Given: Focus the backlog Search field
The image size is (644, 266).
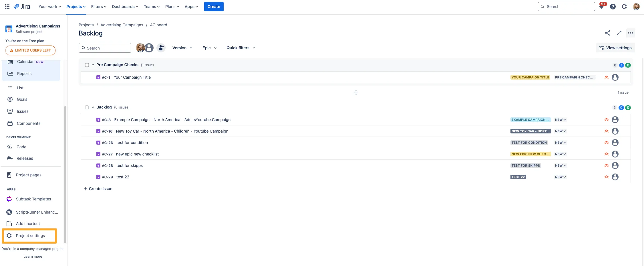Looking at the screenshot, I should [x=105, y=48].
